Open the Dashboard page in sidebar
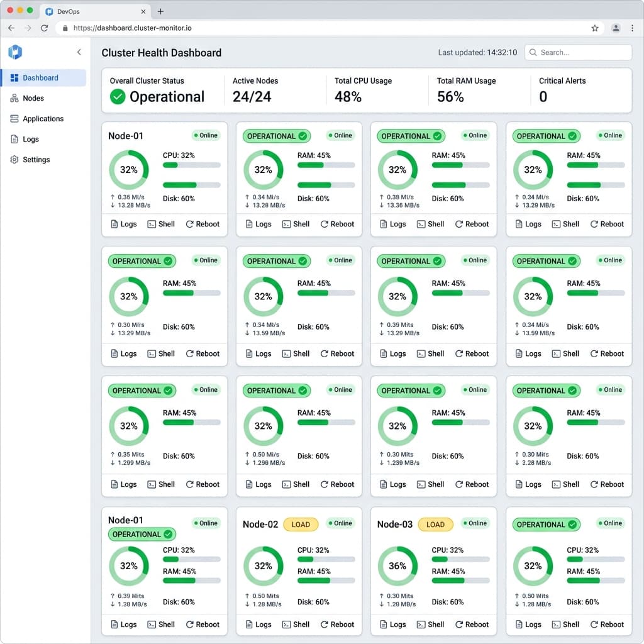This screenshot has width=644, height=644. point(43,78)
